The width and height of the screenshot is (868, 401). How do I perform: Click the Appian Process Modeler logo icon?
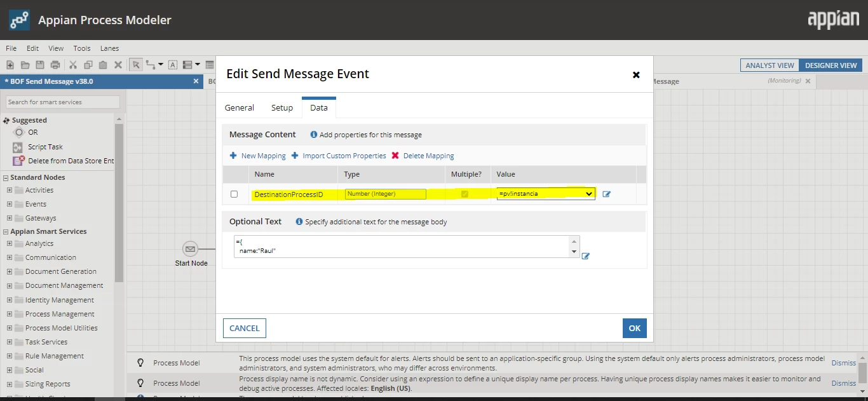19,20
